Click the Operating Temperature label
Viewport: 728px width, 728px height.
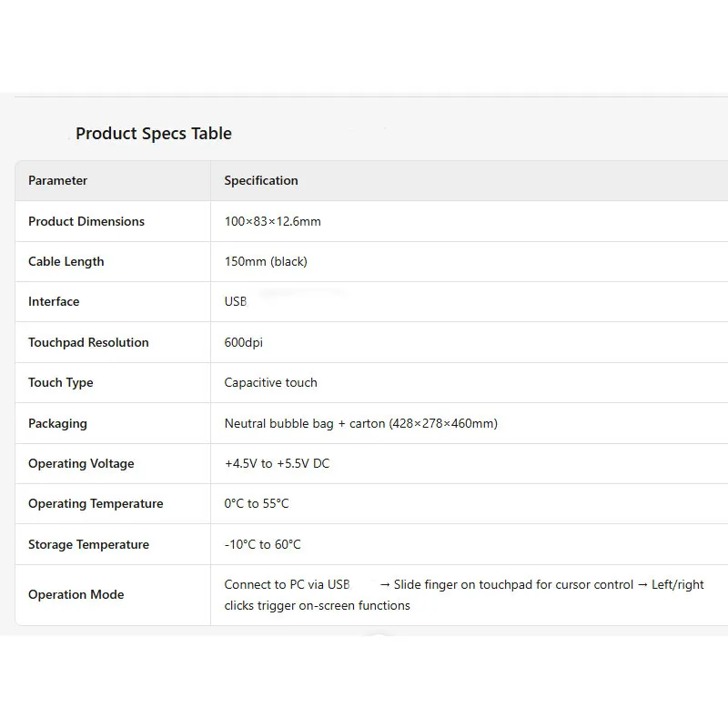(x=96, y=504)
